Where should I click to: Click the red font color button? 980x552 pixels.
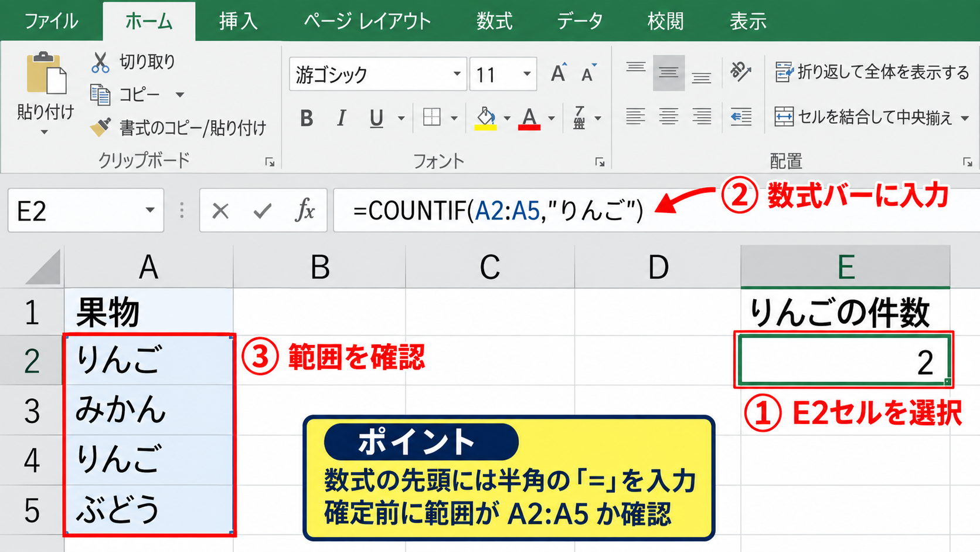pos(529,118)
